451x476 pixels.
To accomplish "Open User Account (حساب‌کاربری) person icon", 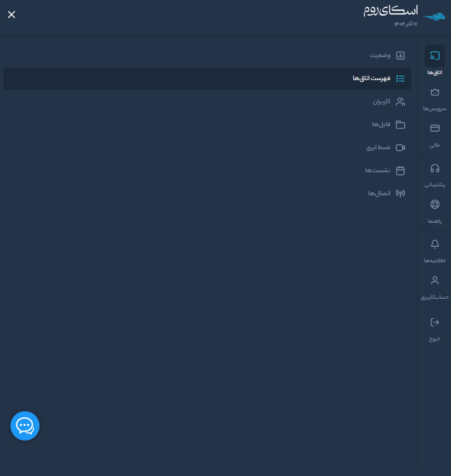I will click(x=434, y=280).
